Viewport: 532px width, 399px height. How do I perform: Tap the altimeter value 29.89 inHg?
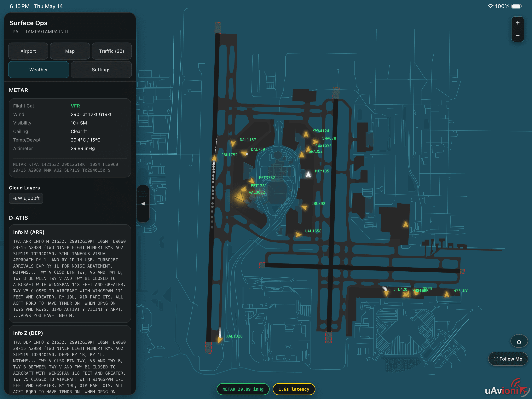(x=83, y=148)
